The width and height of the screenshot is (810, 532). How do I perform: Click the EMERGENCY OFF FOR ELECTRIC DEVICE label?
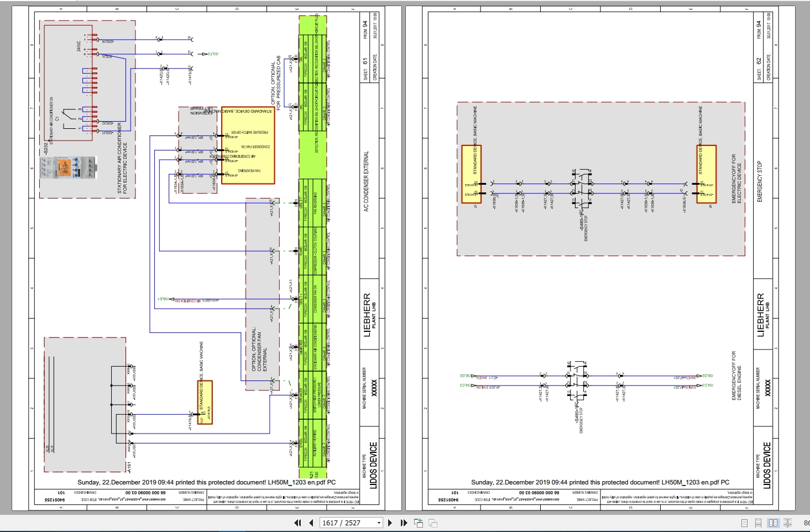pyautogui.click(x=736, y=179)
